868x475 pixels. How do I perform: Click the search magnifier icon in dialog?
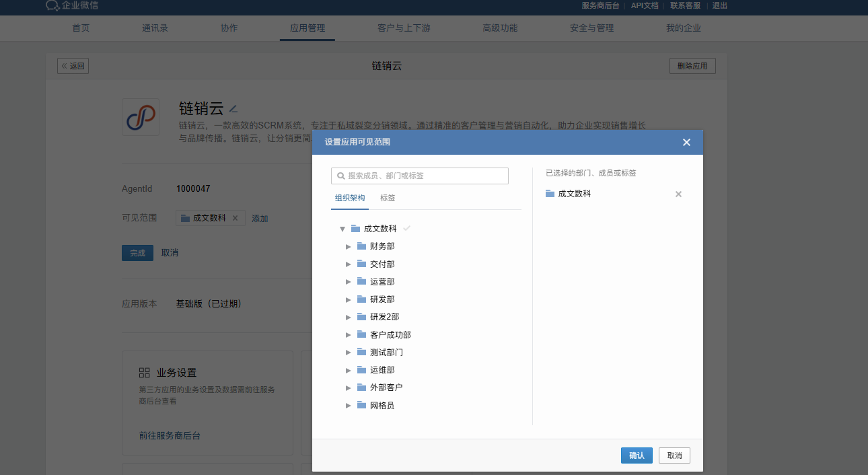(340, 176)
